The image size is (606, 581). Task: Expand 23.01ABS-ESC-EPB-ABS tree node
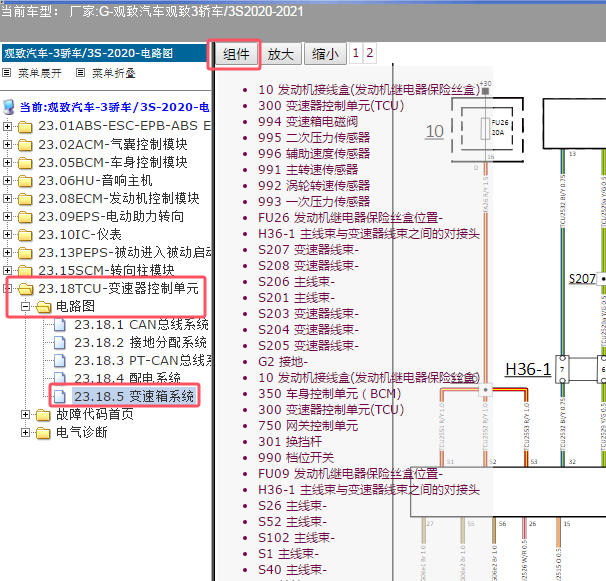pos(7,126)
